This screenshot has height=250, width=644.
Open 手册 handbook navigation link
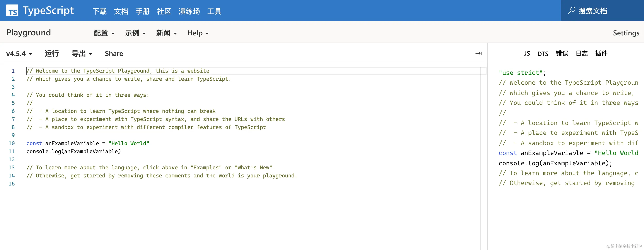coord(142,11)
